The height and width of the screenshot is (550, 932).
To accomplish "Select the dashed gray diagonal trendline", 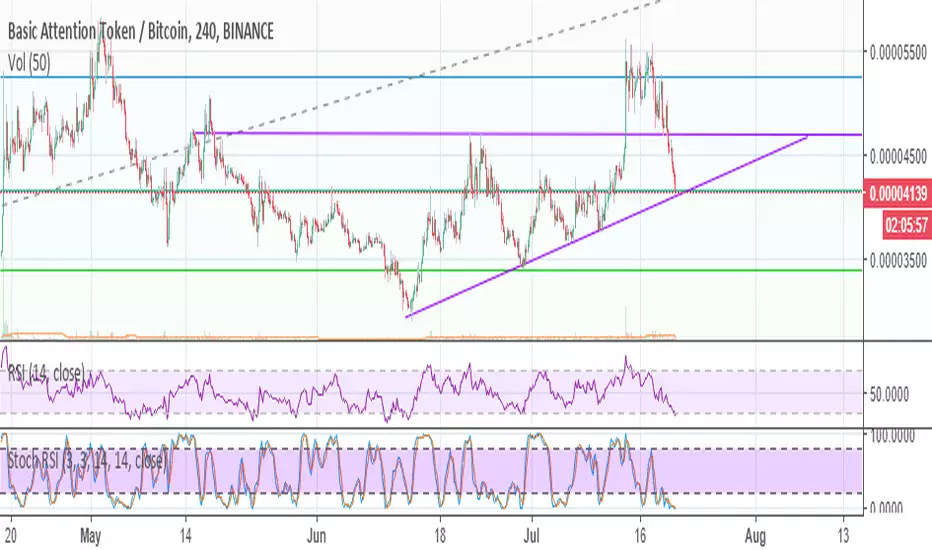I will click(333, 103).
